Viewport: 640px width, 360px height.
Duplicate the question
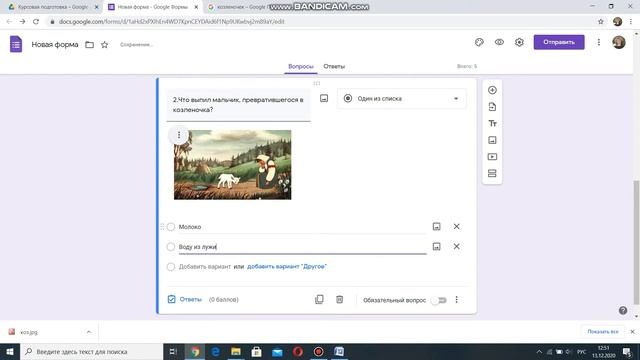click(x=319, y=300)
